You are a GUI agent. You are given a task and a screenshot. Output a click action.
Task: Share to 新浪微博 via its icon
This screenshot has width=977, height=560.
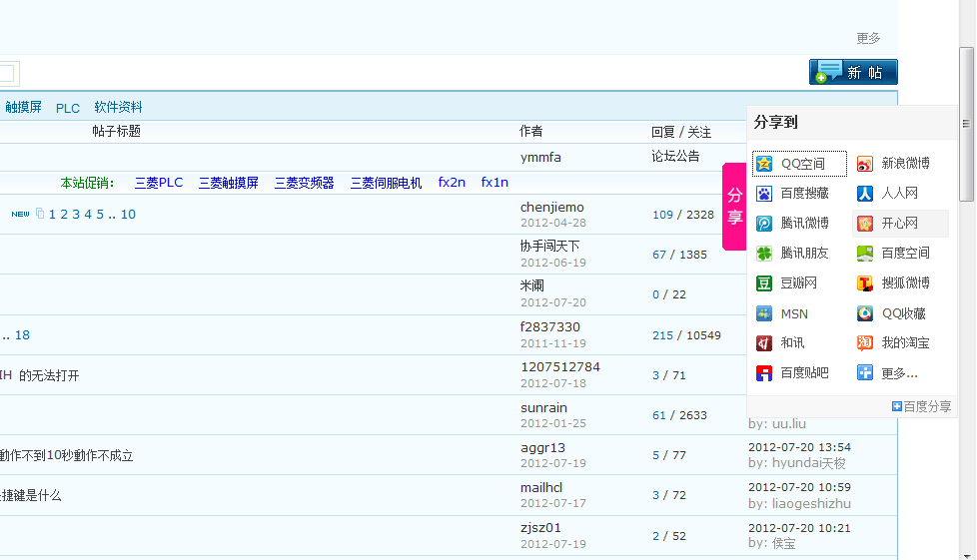[x=865, y=164]
